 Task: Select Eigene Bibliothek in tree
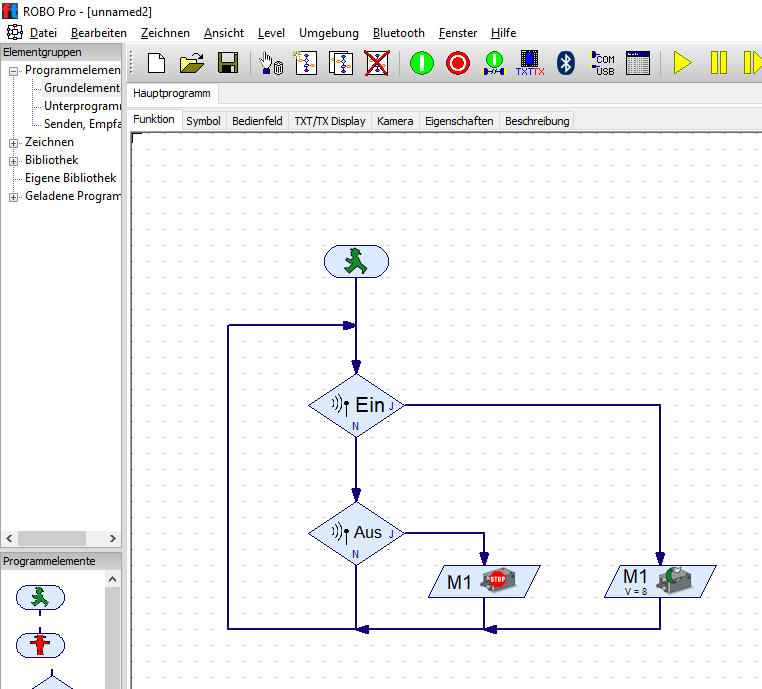pos(70,178)
